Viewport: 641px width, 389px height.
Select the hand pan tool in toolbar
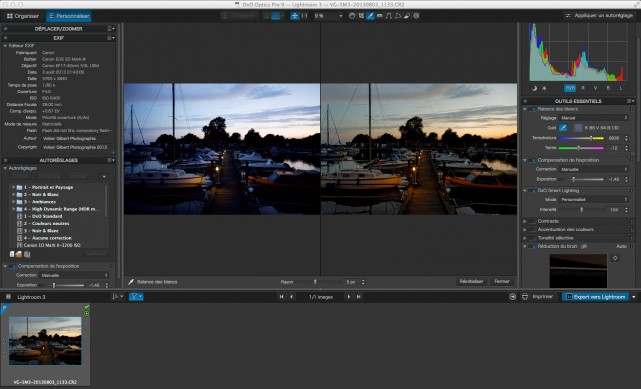pyautogui.click(x=352, y=16)
